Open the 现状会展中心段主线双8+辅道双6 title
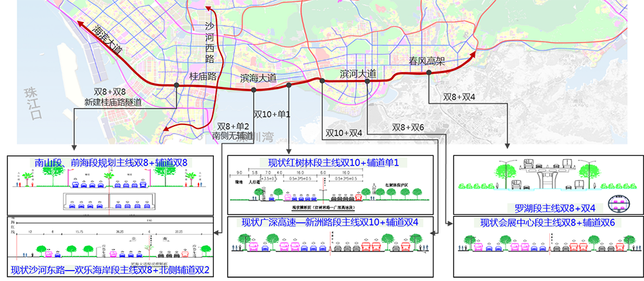Image resolution: width=644 pixels, height=281 pixels. click(547, 223)
